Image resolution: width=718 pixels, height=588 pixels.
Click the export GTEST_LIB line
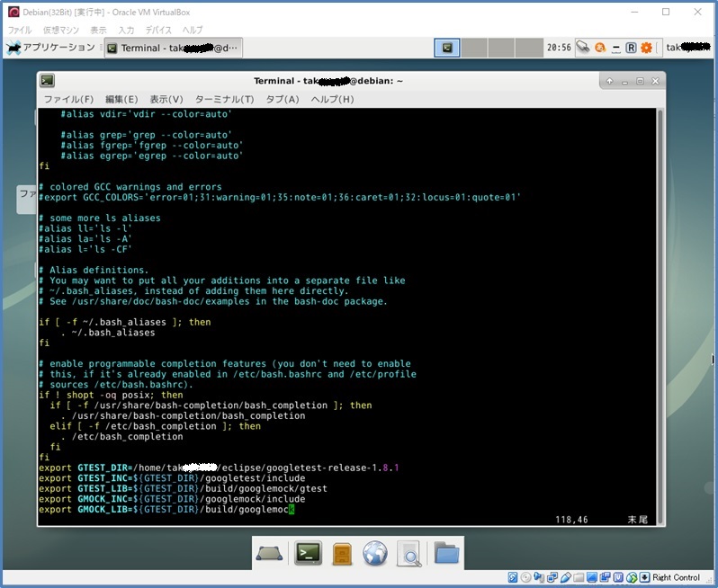[x=183, y=488]
